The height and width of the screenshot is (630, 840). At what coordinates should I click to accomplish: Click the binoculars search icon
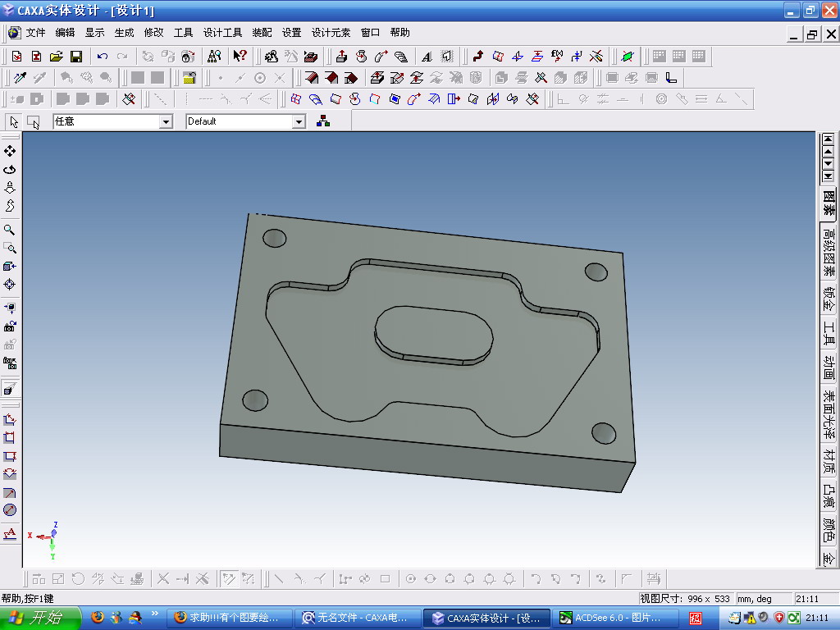coord(214,56)
